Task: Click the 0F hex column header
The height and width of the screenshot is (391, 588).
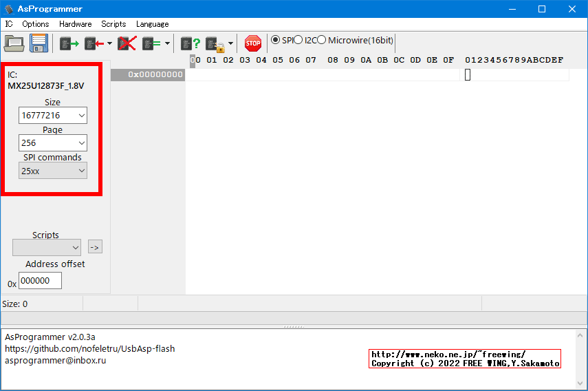Action: [x=448, y=60]
